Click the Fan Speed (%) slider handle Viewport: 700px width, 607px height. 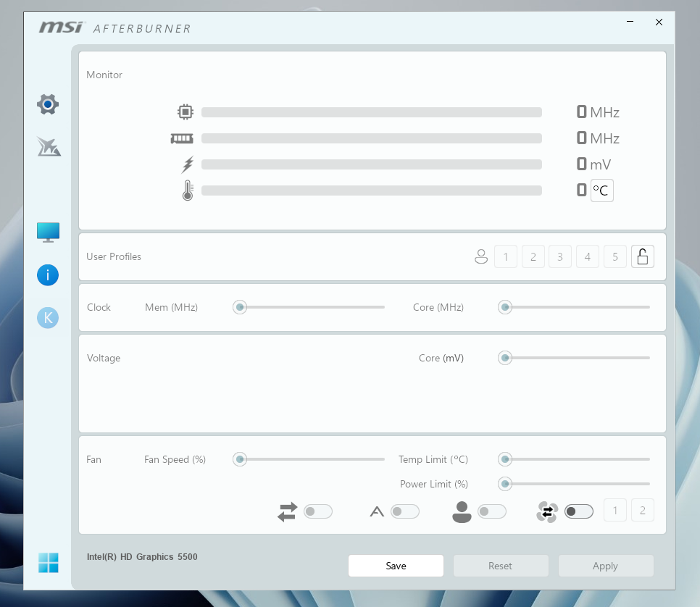click(x=240, y=459)
